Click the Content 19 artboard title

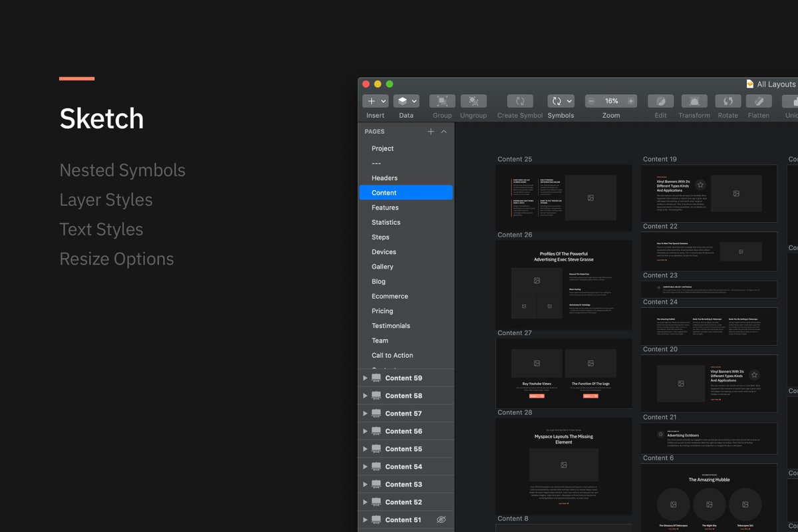tap(660, 159)
